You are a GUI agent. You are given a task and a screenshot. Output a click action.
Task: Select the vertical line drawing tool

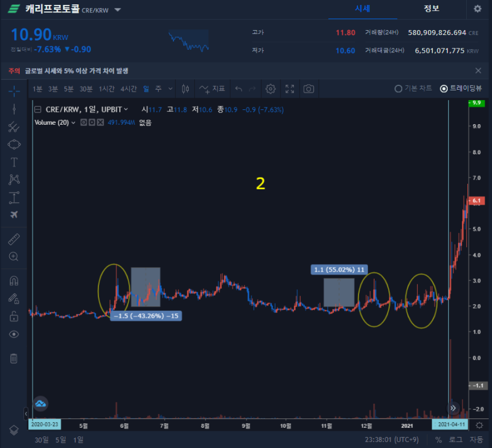tap(14, 109)
